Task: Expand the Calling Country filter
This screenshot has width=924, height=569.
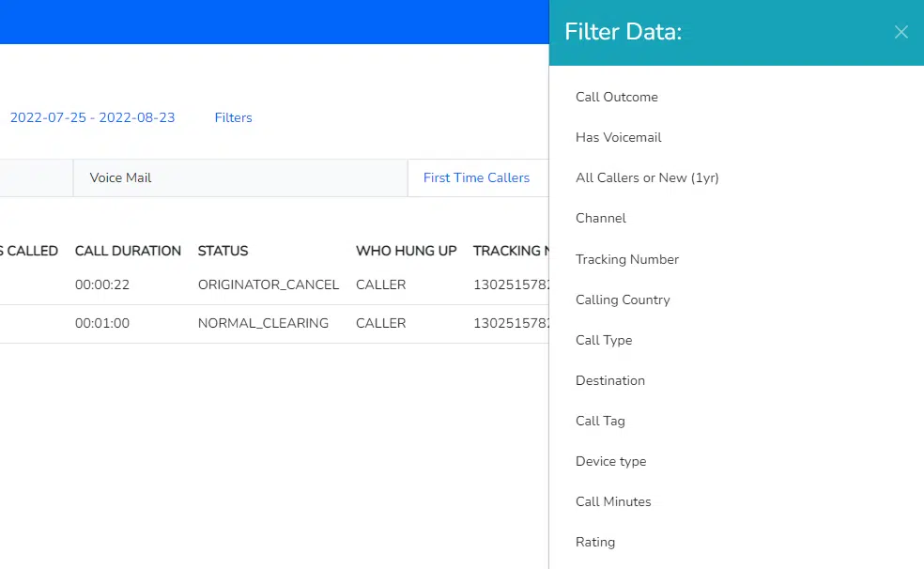Action: tap(623, 300)
